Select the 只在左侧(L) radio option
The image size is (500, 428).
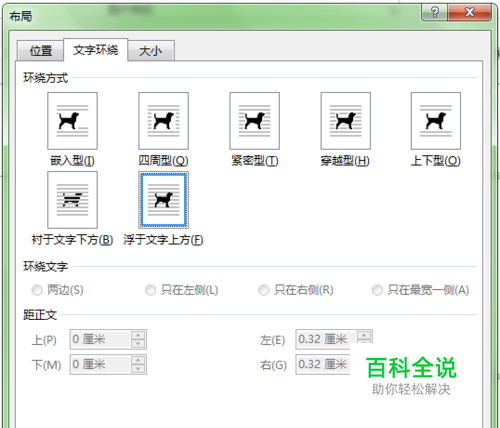[x=182, y=290]
